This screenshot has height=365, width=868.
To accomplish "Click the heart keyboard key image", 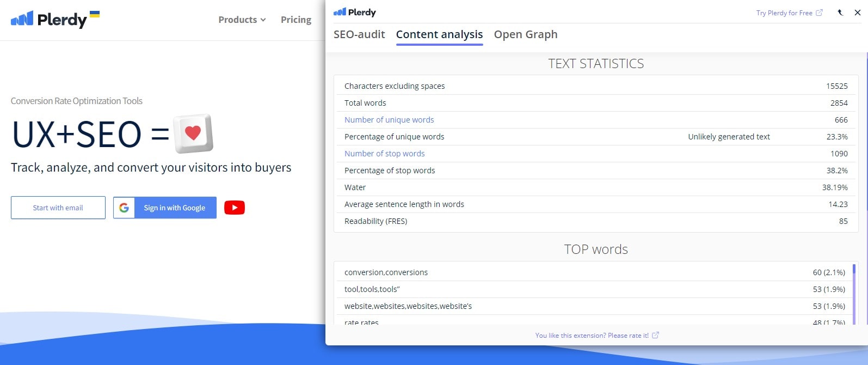I will (x=193, y=133).
